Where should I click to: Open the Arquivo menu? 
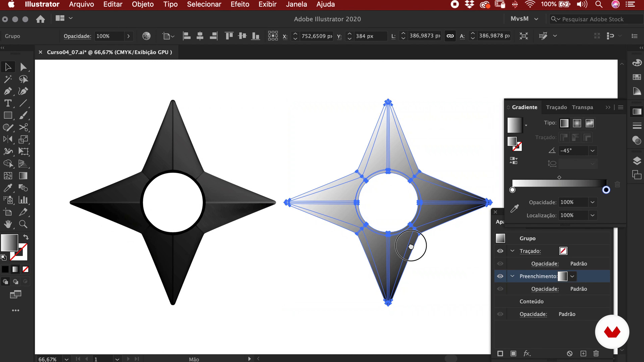(x=82, y=5)
